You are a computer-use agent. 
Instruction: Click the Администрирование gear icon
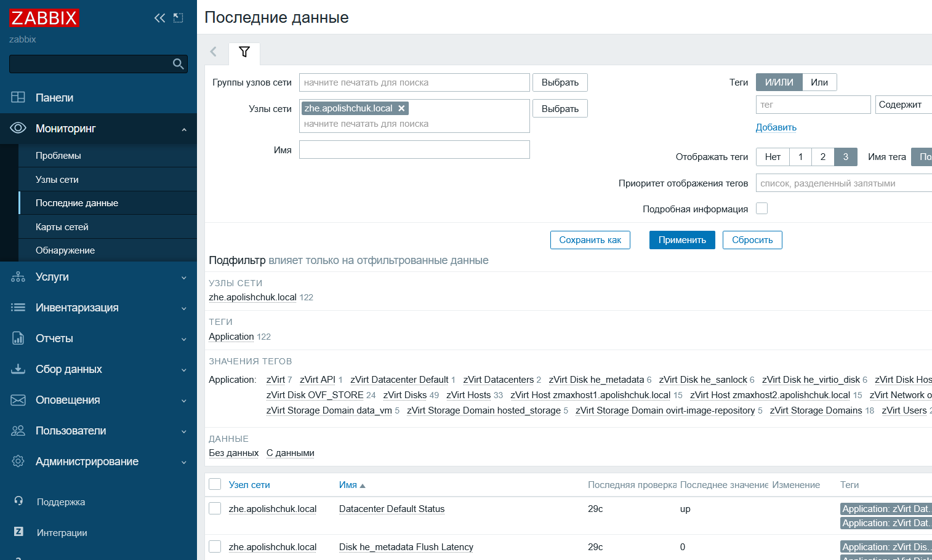[18, 462]
